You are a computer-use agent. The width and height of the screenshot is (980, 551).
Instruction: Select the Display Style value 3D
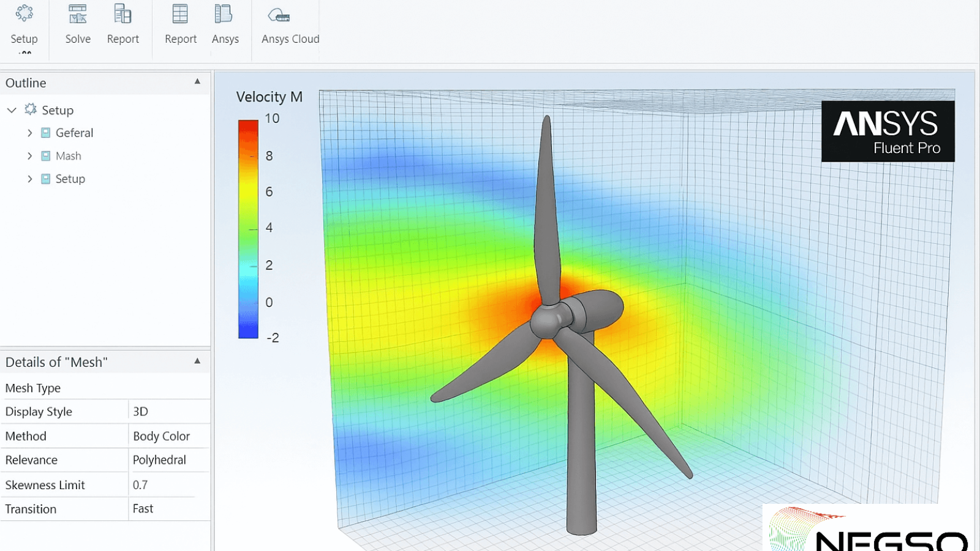141,411
